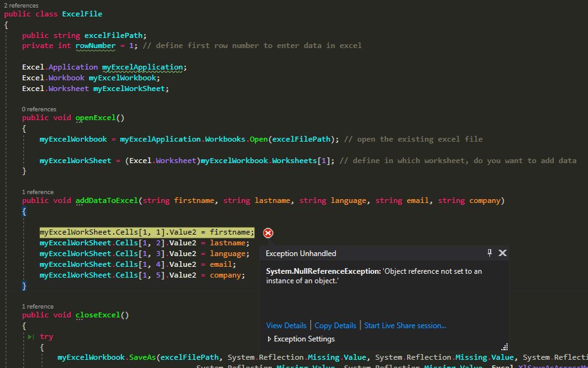
Task: Click the addDataToExcel method name
Action: pyautogui.click(x=107, y=200)
